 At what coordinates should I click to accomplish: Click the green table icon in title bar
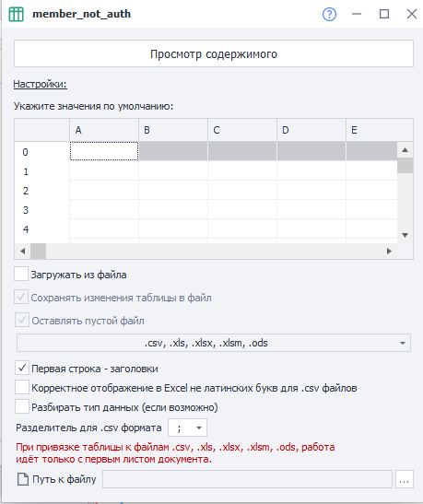click(x=16, y=14)
